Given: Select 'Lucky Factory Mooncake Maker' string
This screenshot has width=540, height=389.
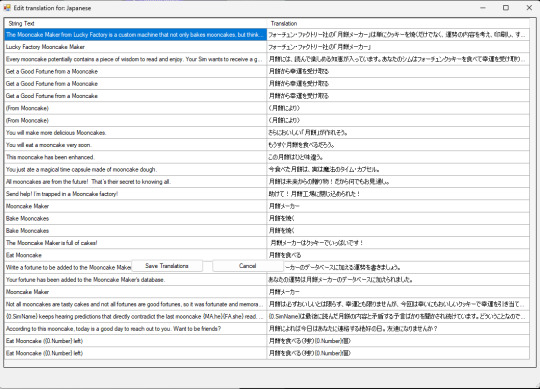Looking at the screenshot, I should (x=136, y=47).
